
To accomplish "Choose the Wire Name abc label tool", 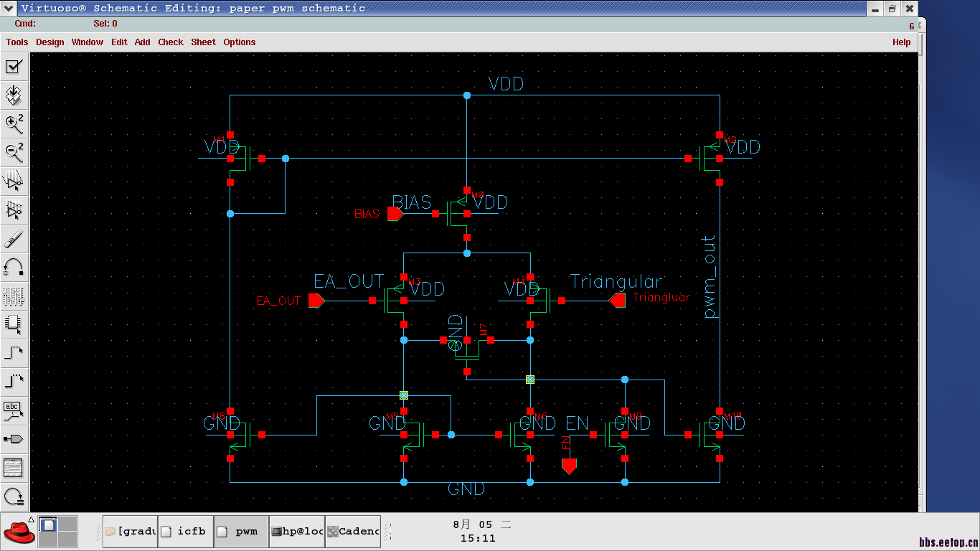I will click(14, 410).
